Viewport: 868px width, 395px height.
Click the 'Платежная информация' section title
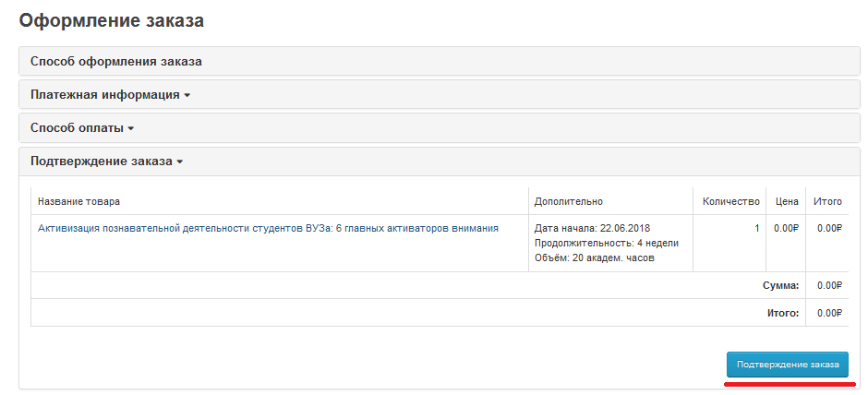click(x=104, y=95)
